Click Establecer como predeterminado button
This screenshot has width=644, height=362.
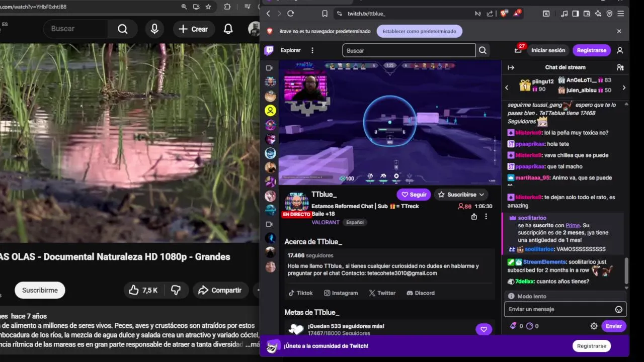click(419, 31)
